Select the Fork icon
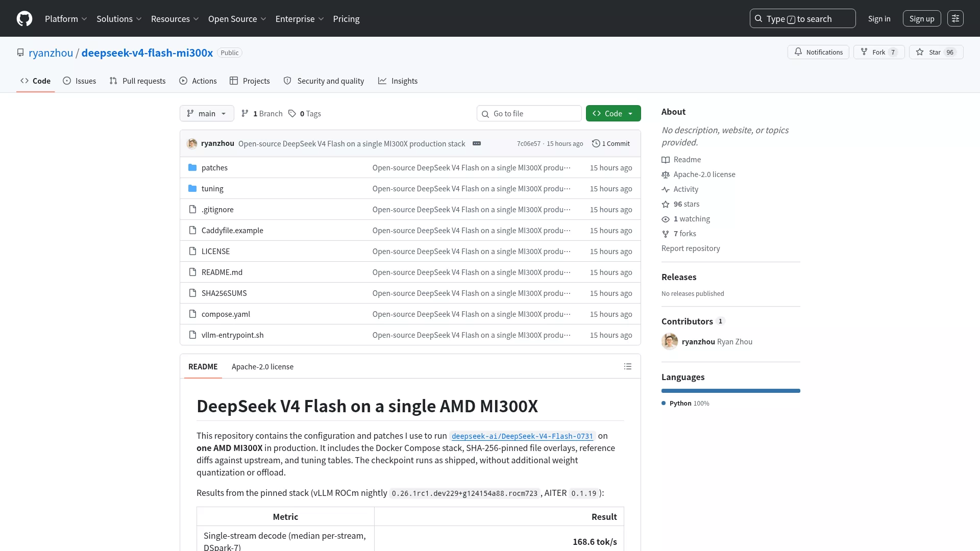980x551 pixels. click(864, 52)
